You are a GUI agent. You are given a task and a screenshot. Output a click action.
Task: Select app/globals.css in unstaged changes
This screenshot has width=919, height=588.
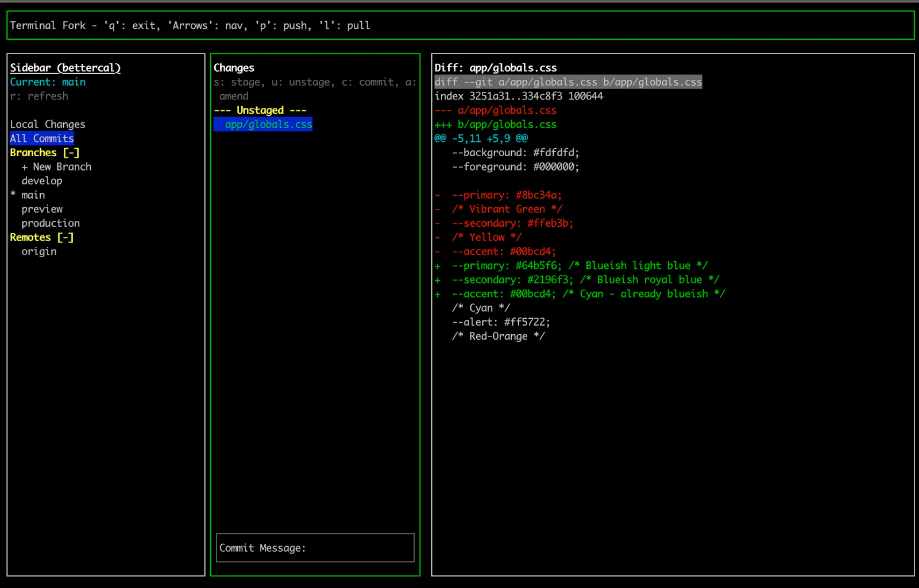pos(263,125)
